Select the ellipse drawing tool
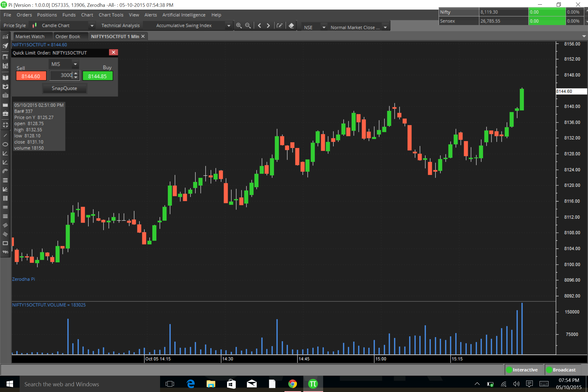The width and height of the screenshot is (588, 392). 5,144
